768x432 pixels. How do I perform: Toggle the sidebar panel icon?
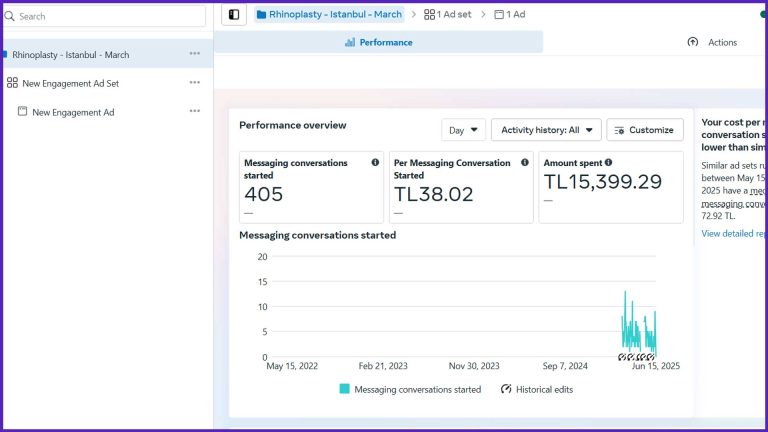234,15
